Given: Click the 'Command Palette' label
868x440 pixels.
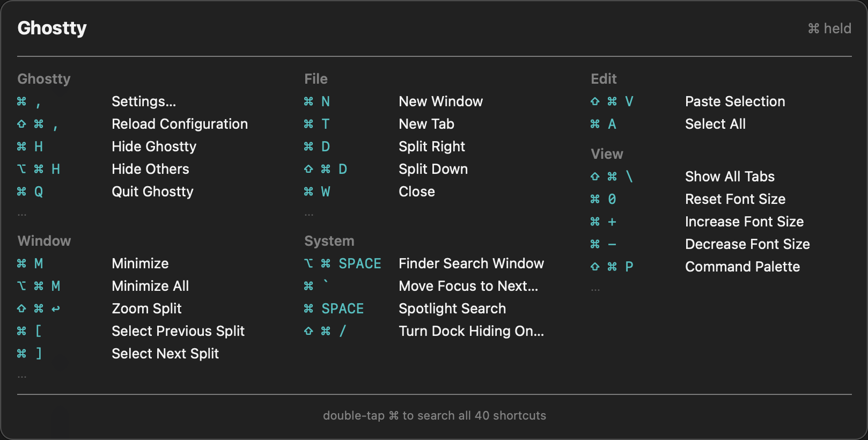Looking at the screenshot, I should point(742,267).
